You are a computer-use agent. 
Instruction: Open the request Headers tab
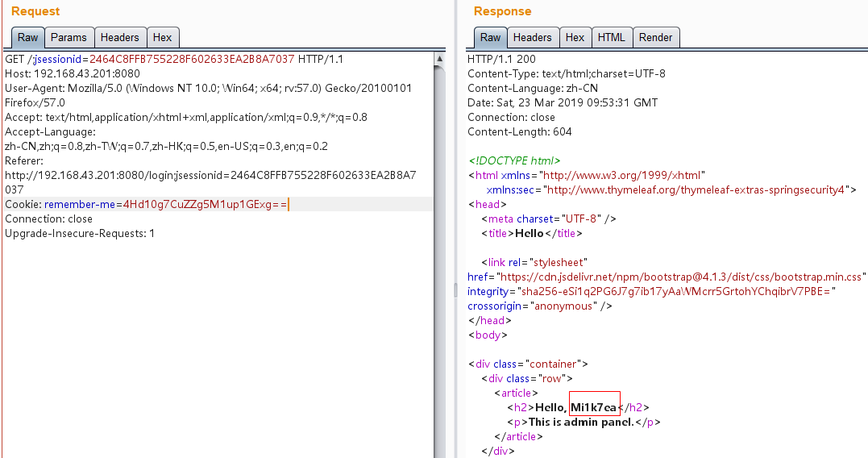(x=119, y=38)
